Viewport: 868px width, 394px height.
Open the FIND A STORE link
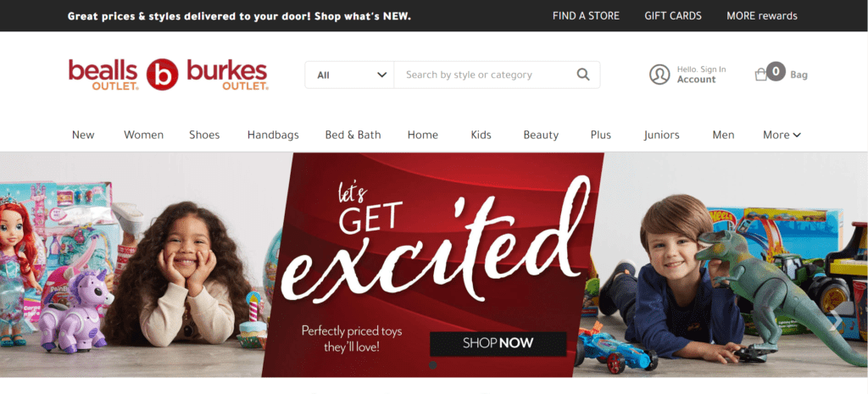(x=586, y=15)
